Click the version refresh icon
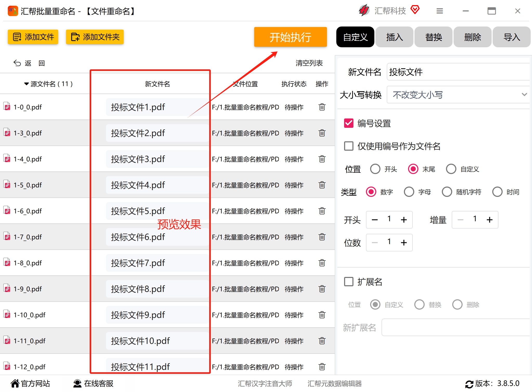 [x=469, y=384]
